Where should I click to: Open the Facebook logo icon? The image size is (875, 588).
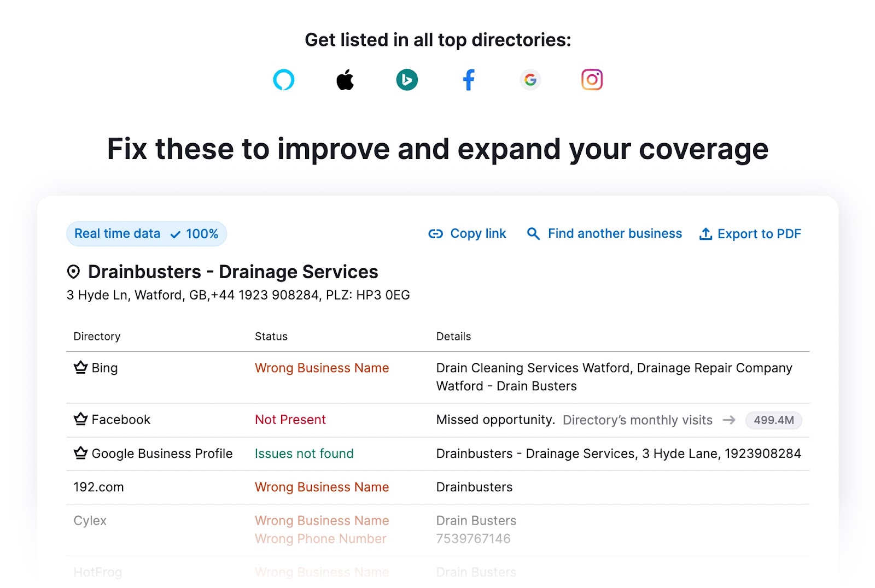(469, 79)
